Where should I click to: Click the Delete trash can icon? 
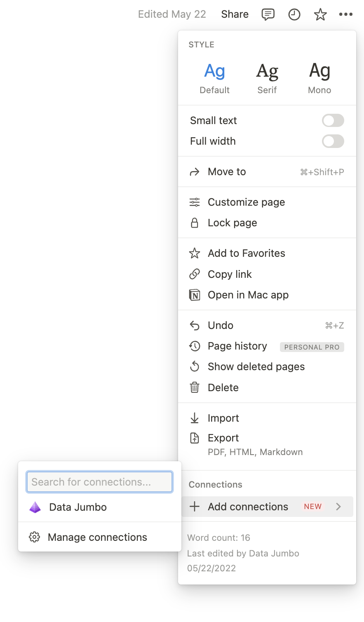pos(195,387)
